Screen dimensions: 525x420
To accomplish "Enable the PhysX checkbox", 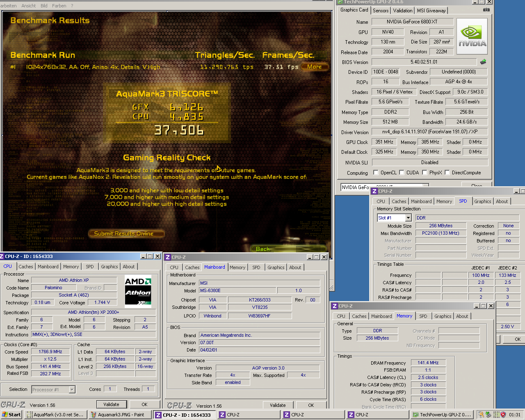I will (425, 173).
